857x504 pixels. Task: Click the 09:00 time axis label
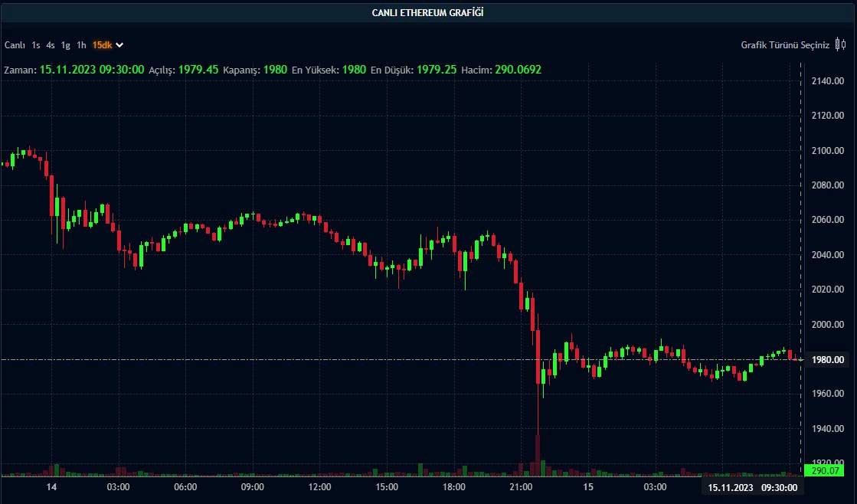point(253,487)
